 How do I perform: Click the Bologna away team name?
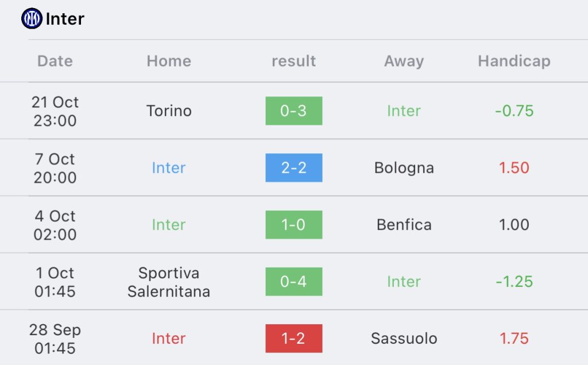click(404, 168)
